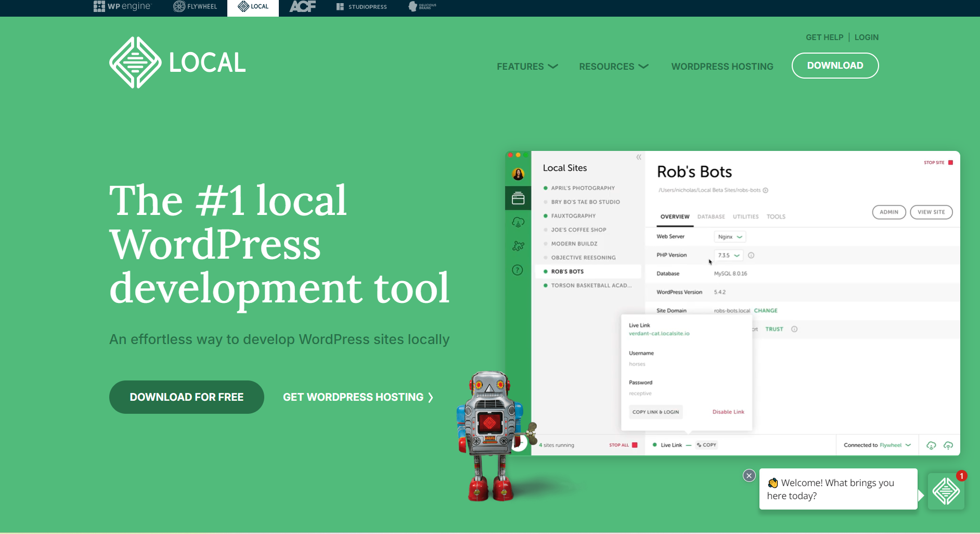Click the Local logo in header
980x534 pixels.
pos(177,62)
